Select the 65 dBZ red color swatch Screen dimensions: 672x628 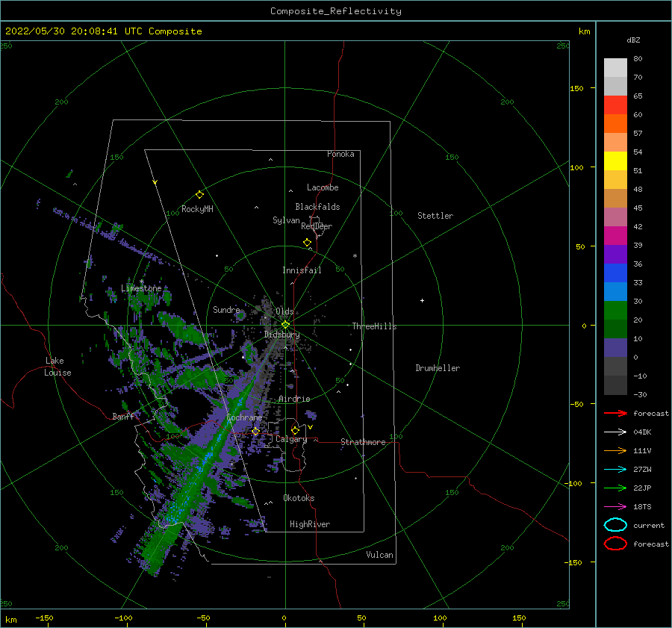point(615,105)
